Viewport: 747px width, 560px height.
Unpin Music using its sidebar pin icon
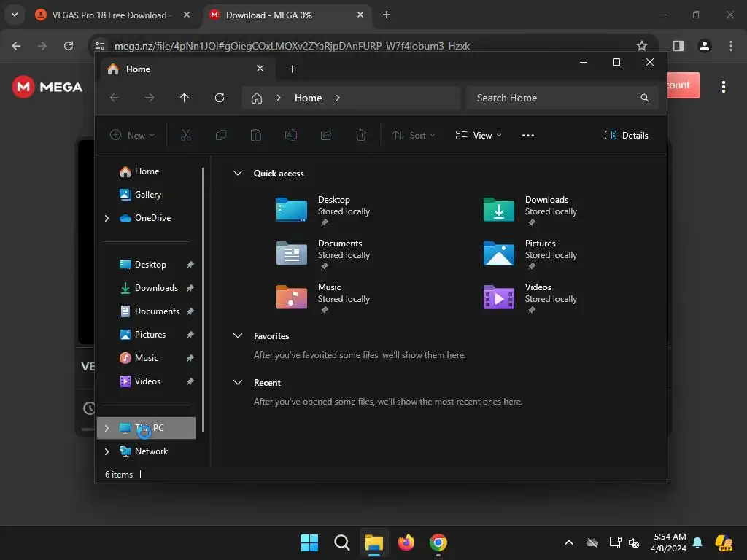190,358
